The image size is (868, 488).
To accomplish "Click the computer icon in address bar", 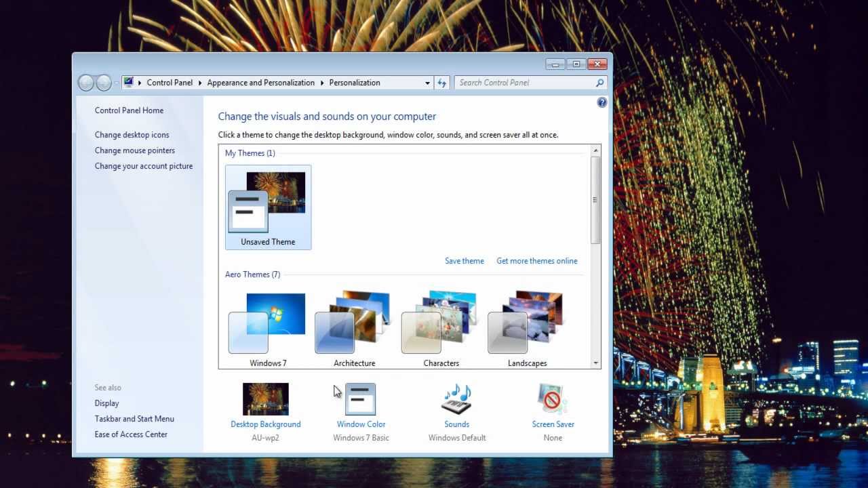I will [129, 83].
